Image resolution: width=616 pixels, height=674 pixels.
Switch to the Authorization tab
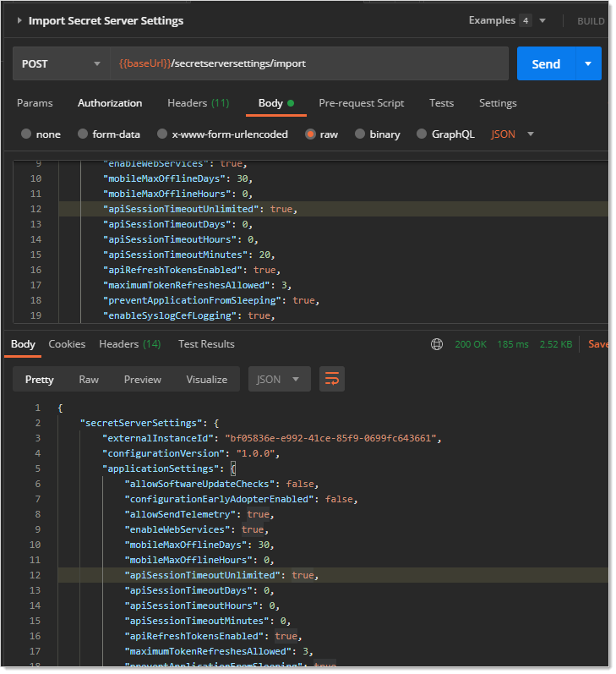(x=110, y=103)
